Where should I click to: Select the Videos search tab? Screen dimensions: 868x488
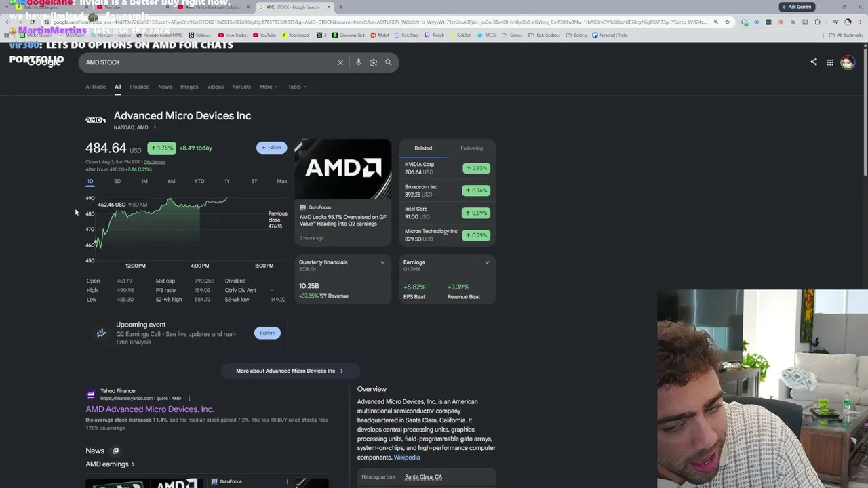pos(215,87)
